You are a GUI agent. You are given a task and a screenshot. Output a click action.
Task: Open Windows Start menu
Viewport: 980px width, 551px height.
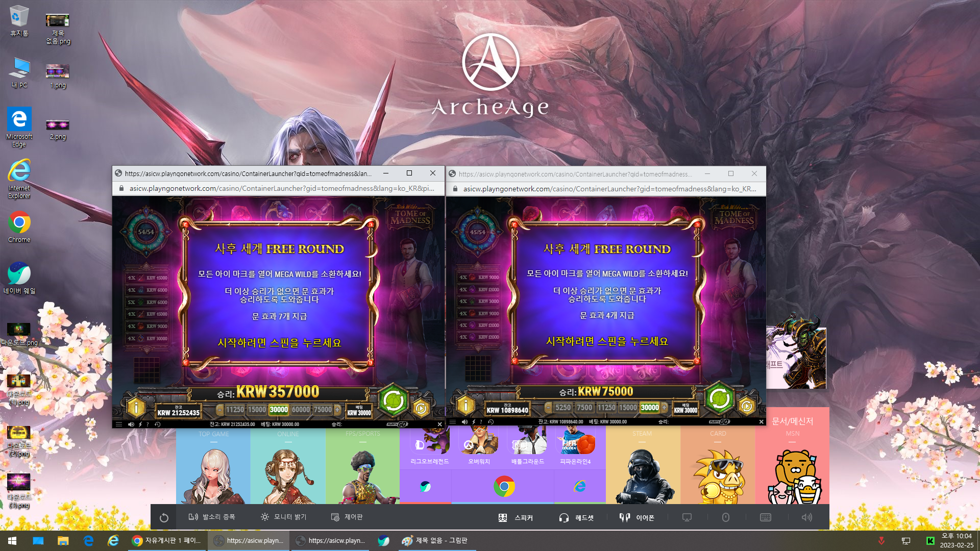pyautogui.click(x=12, y=541)
